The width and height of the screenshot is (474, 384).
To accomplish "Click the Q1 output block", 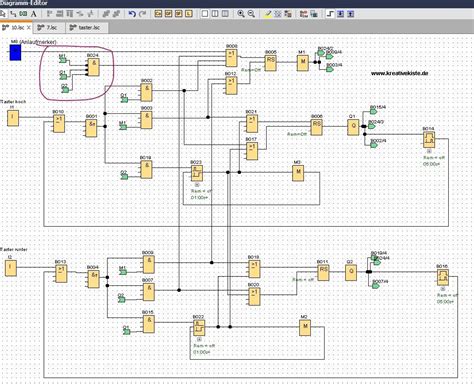I will (353, 127).
